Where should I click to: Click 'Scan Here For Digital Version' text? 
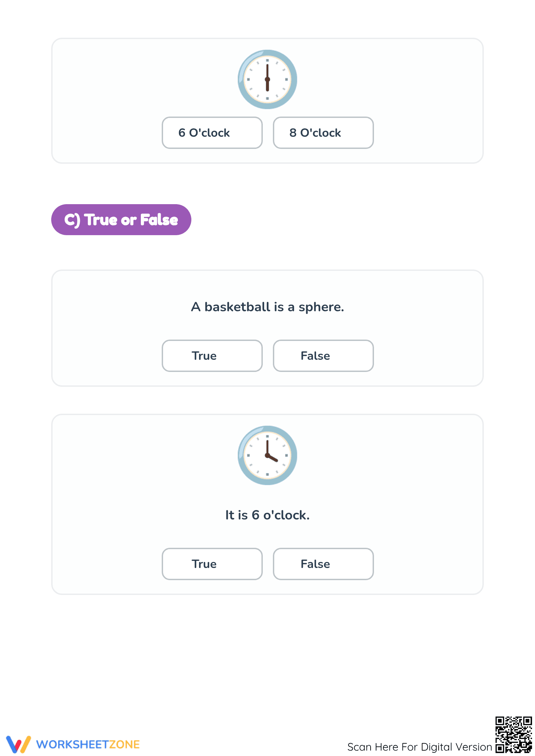coord(420,747)
